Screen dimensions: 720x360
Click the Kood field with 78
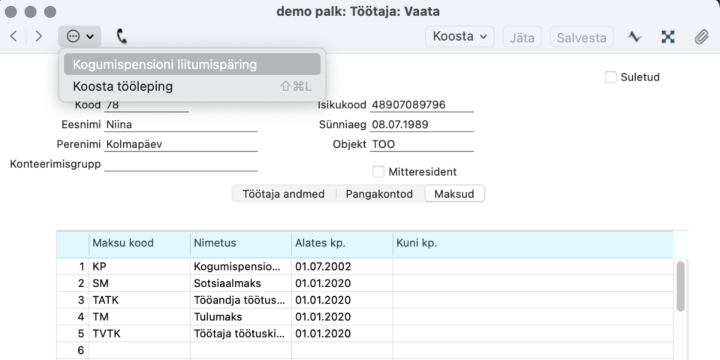pos(146,105)
